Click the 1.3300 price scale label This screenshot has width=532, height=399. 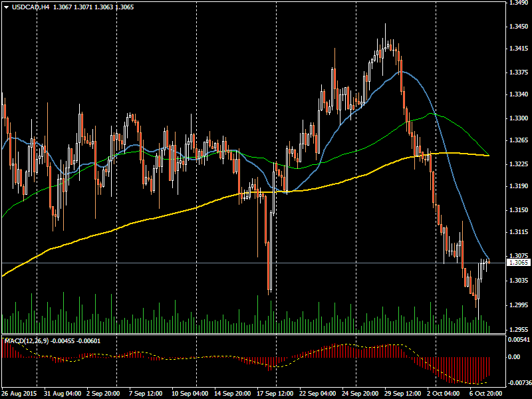click(519, 118)
